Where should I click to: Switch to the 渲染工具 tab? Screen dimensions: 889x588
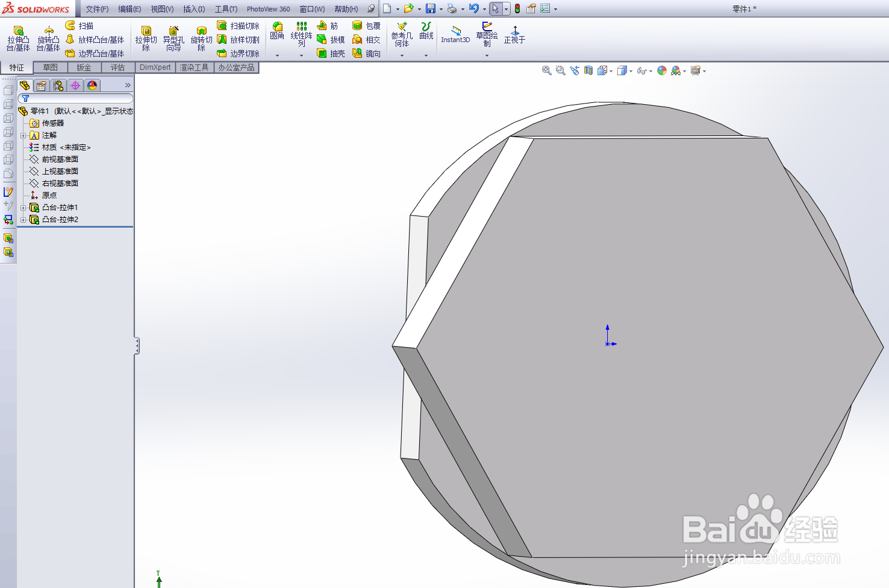tap(195, 67)
